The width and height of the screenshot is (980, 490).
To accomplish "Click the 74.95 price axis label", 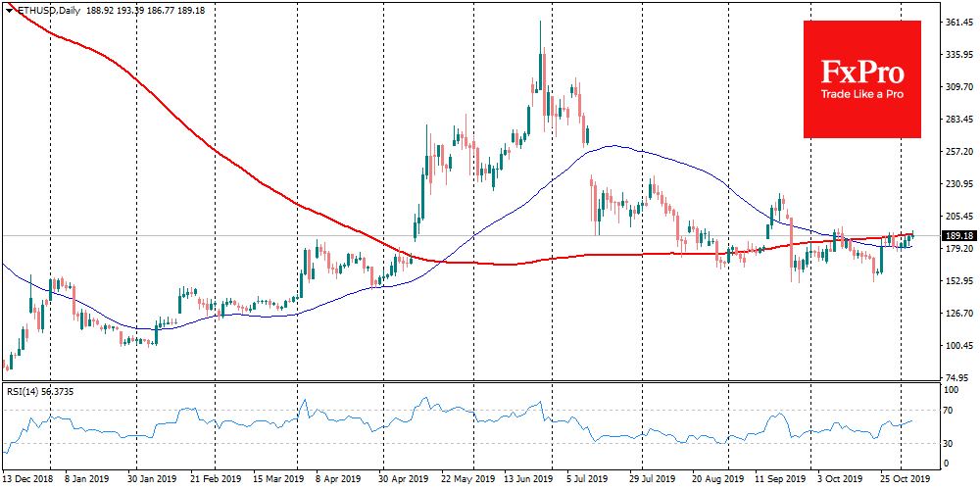I will 956,378.
